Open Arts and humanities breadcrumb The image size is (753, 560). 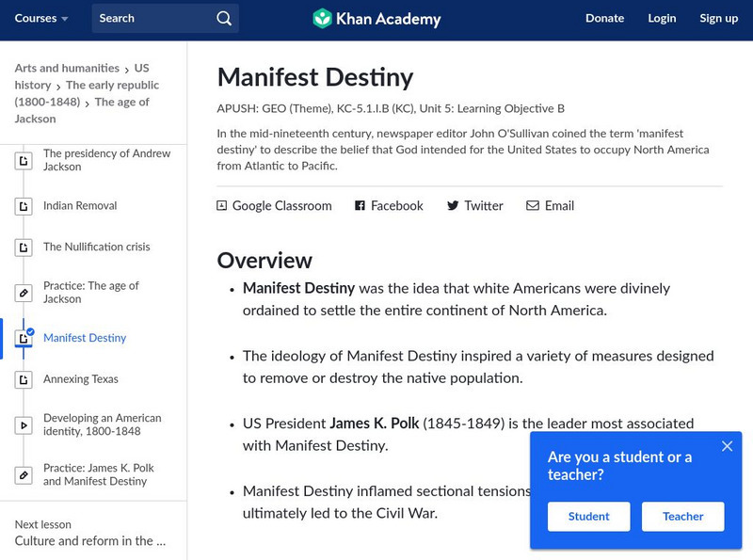67,68
